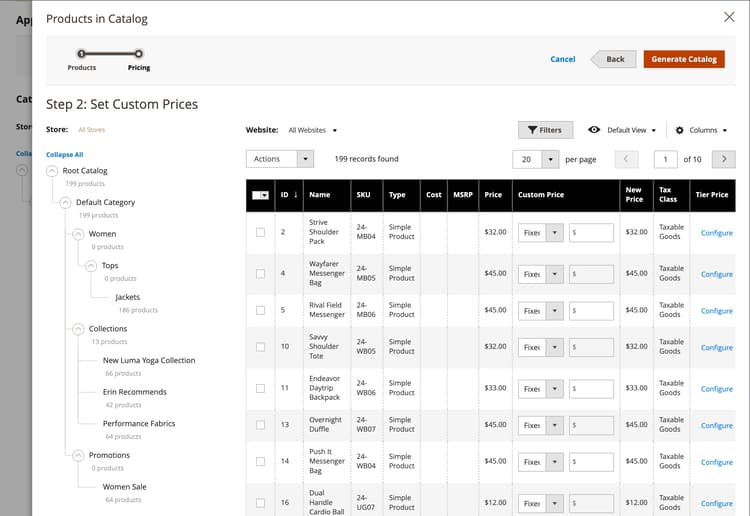
Task: Sort by SKU column header
Action: click(x=366, y=195)
